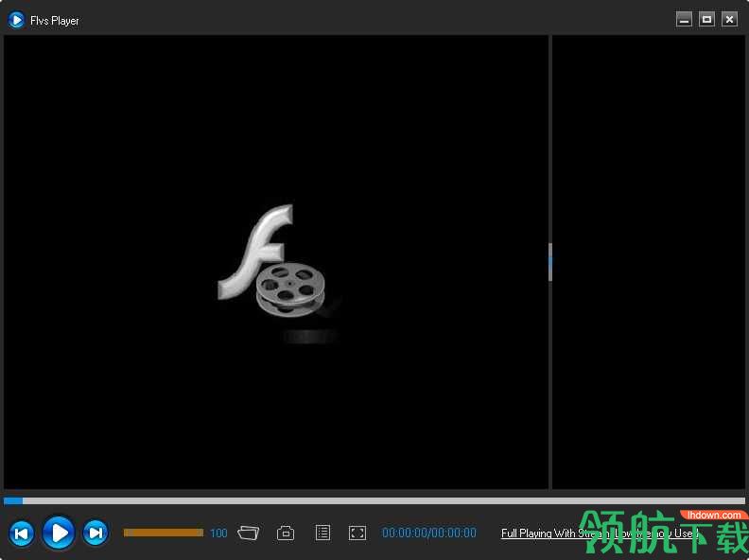Image resolution: width=749 pixels, height=560 pixels.
Task: Click the Play button
Action: (59, 533)
